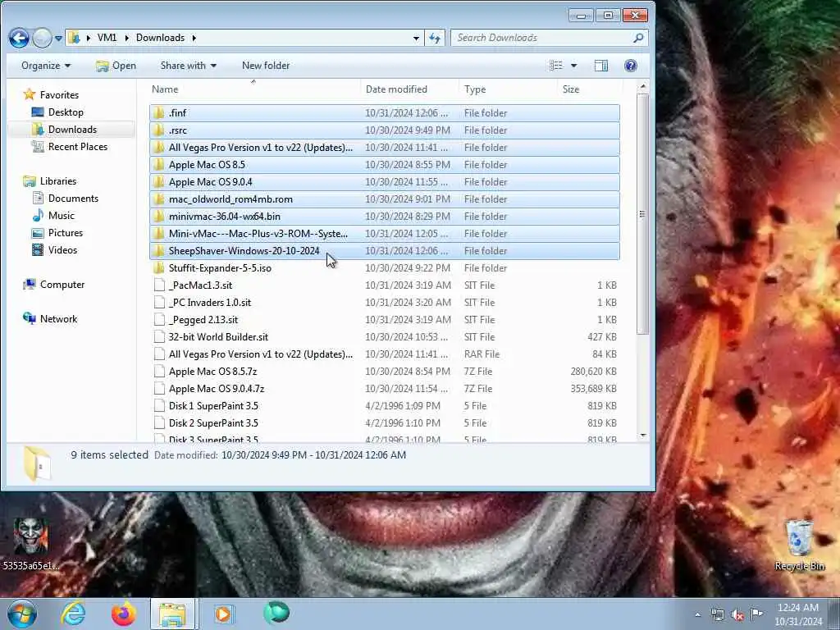Open the Help button
Viewport: 840px width, 630px height.
pos(631,66)
